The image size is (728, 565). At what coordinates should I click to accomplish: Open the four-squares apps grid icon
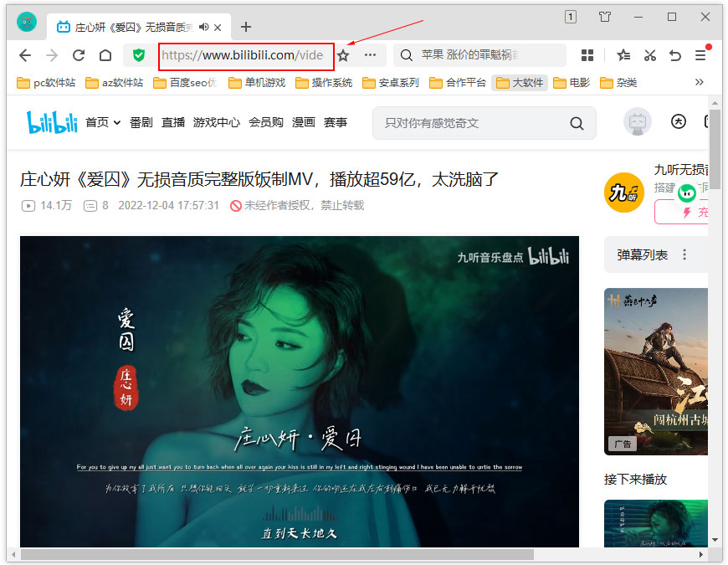pyautogui.click(x=587, y=55)
